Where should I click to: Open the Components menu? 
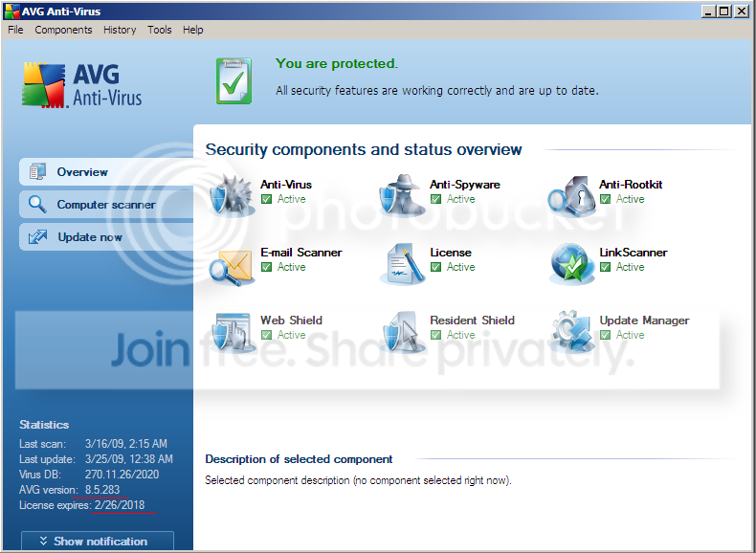[63, 30]
